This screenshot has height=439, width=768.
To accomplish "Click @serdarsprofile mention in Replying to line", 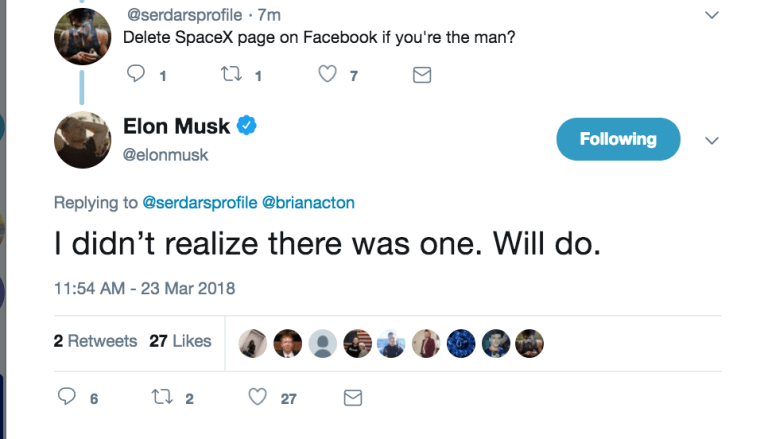I will [199, 203].
